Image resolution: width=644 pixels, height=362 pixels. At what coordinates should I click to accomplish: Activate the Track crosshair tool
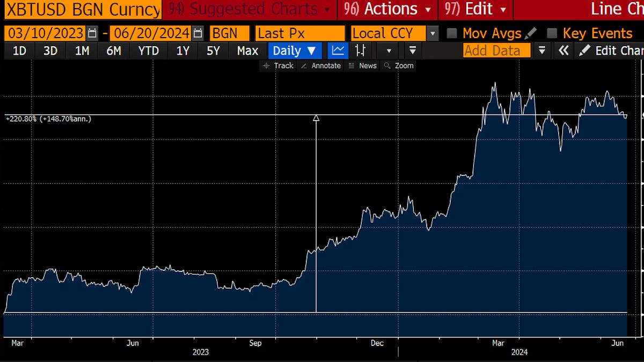(279, 65)
